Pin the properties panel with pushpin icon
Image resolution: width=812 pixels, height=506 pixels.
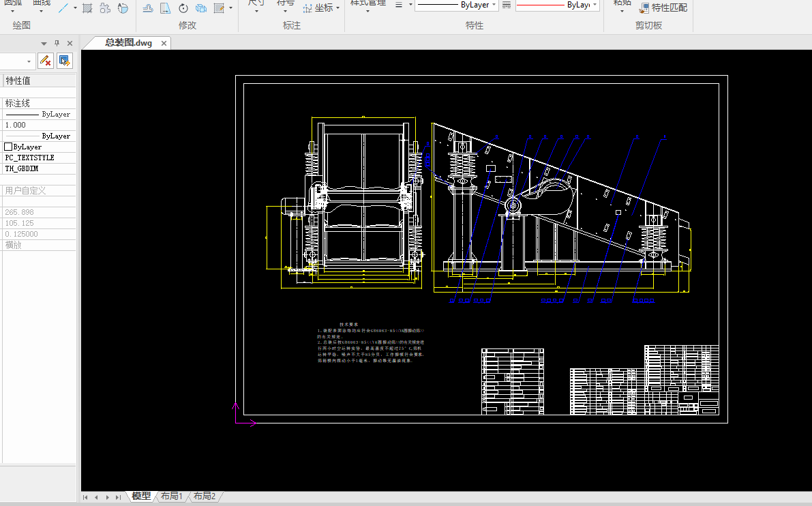click(x=57, y=43)
